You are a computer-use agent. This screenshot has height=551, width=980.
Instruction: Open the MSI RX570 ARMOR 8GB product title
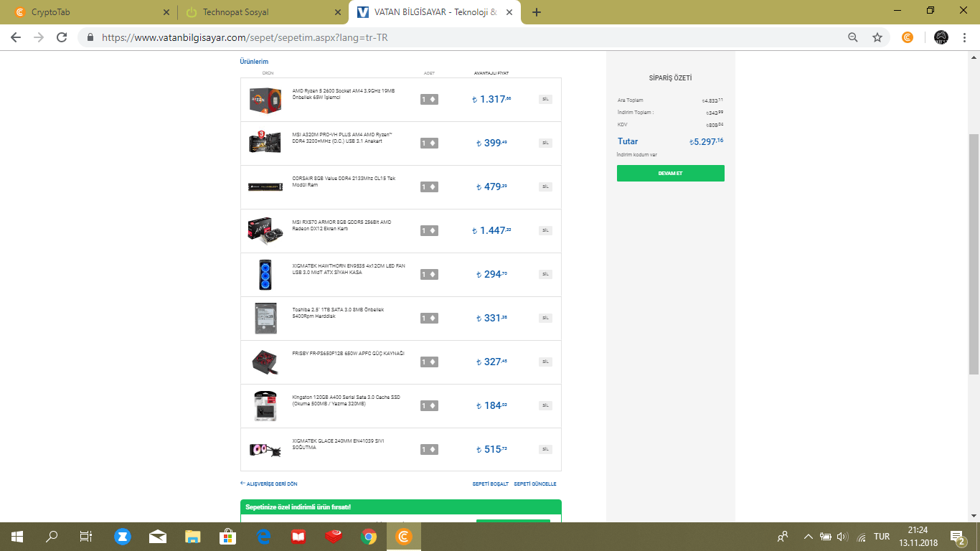pos(342,225)
